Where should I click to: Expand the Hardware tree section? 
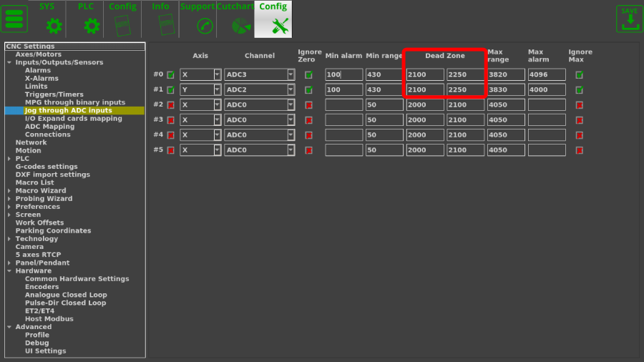[9, 271]
